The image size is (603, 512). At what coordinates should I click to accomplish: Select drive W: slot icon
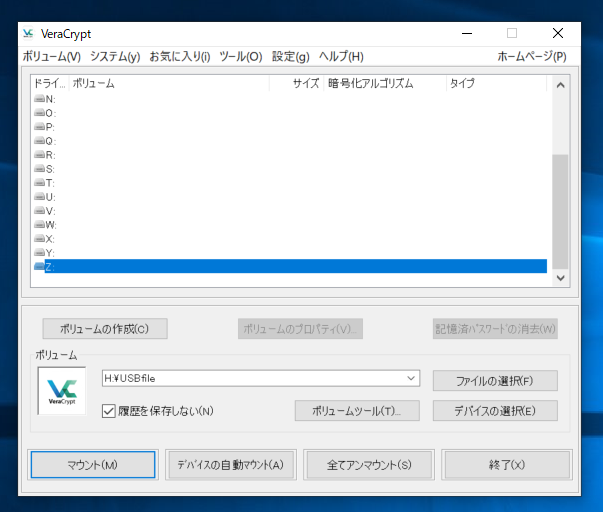(x=40, y=225)
